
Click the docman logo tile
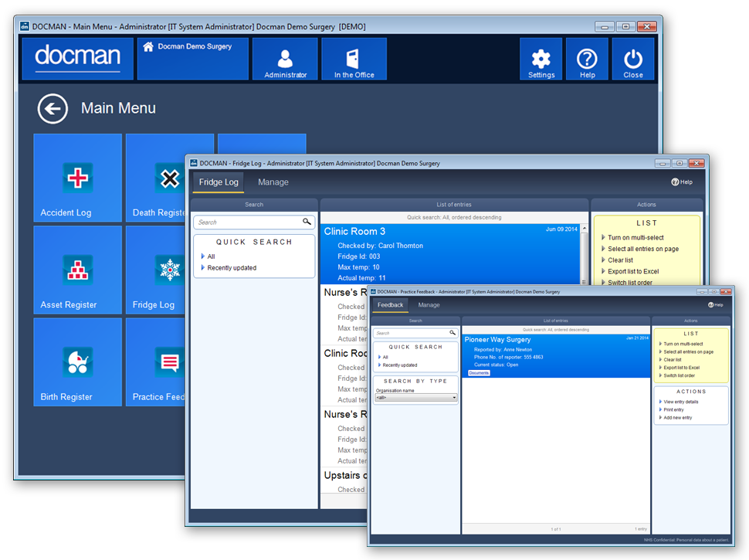(x=77, y=59)
